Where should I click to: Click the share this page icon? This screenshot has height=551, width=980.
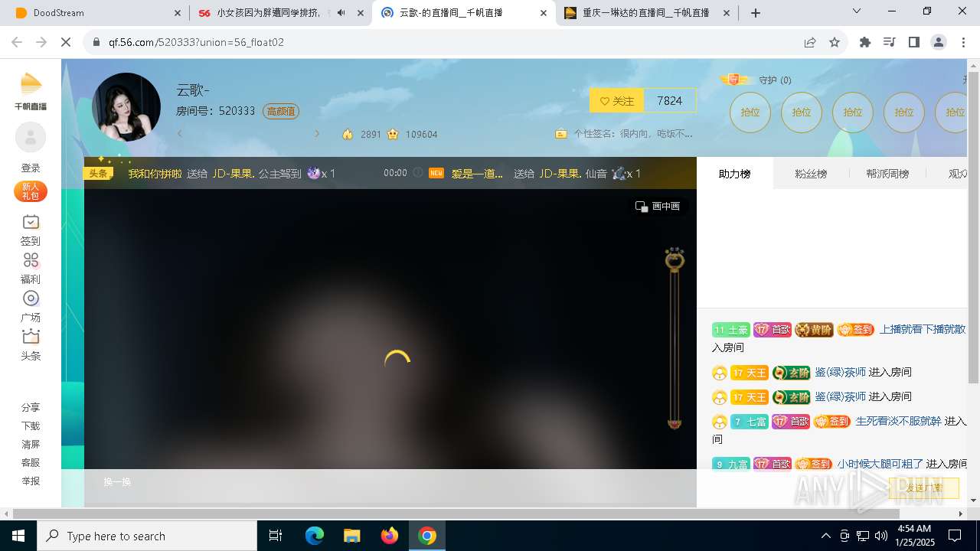point(810,42)
